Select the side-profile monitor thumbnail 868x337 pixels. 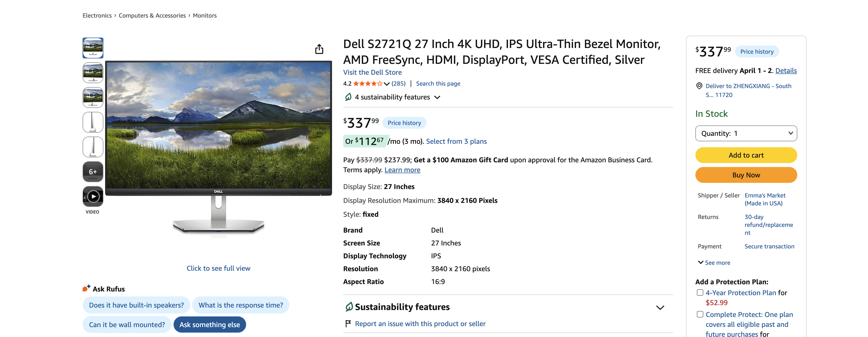point(93,122)
